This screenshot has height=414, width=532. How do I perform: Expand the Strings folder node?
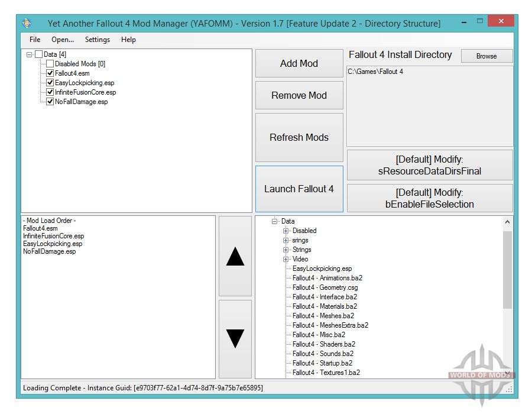[x=286, y=250]
